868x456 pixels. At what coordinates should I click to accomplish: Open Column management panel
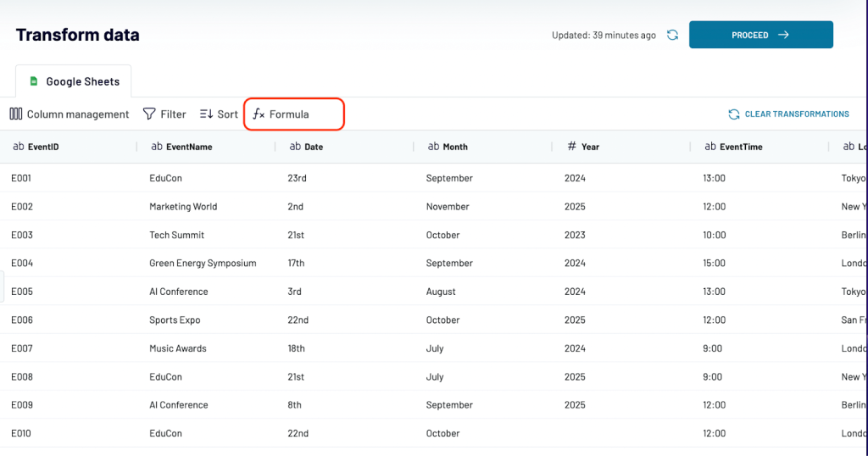pos(70,114)
